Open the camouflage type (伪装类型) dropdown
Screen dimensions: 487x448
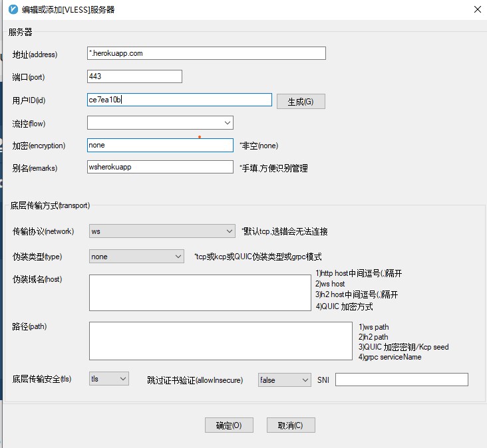pos(136,257)
